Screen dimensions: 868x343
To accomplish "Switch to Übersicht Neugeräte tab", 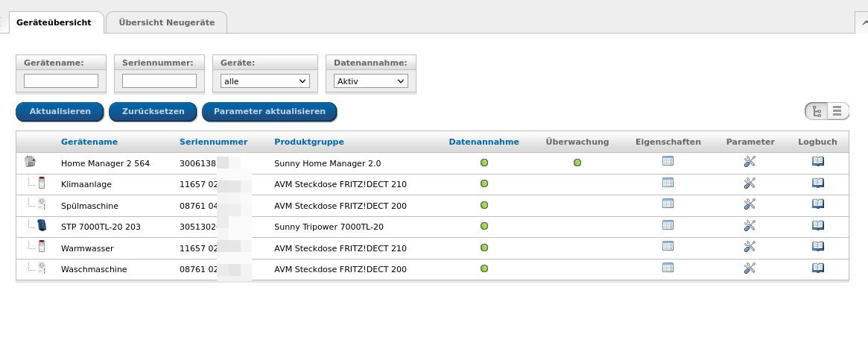I will [x=166, y=22].
